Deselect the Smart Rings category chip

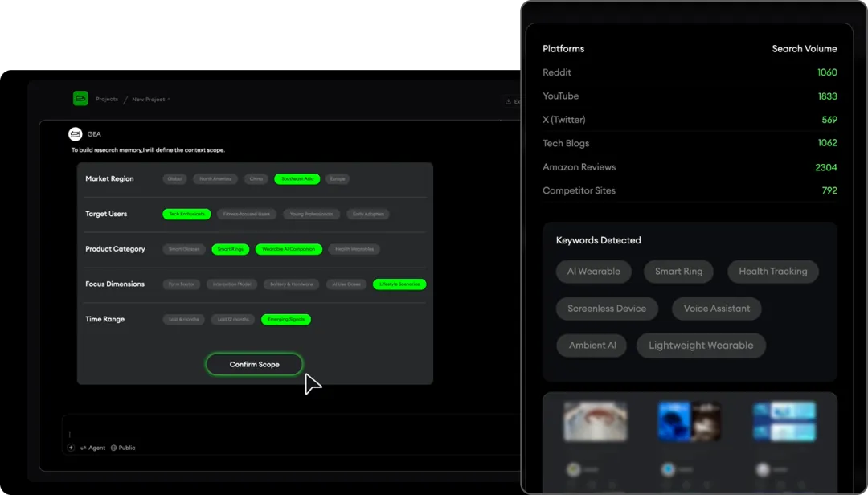point(231,249)
